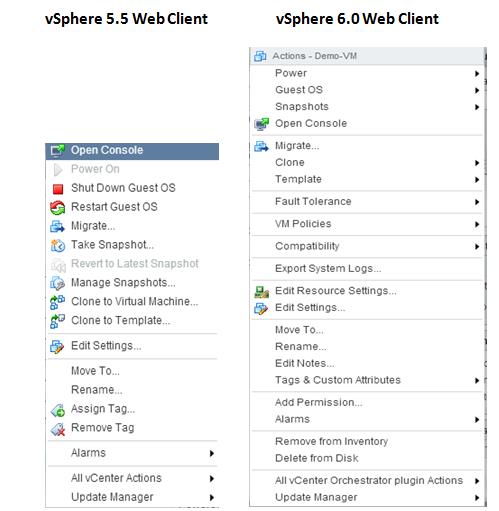Click the Remove Tag icon

click(58, 429)
